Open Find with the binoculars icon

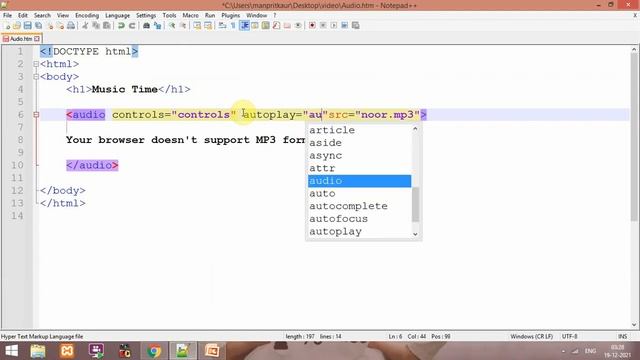tap(146, 25)
